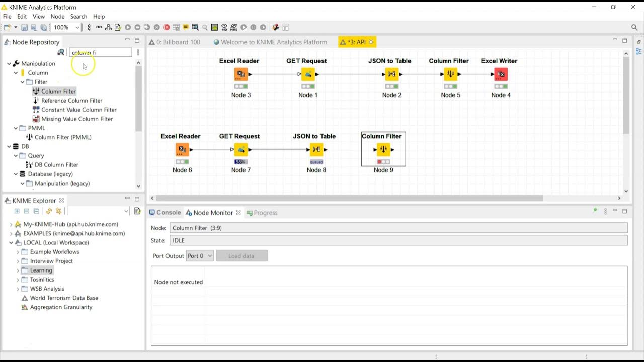Open the KNIME Explorer filter combo box

(98, 211)
